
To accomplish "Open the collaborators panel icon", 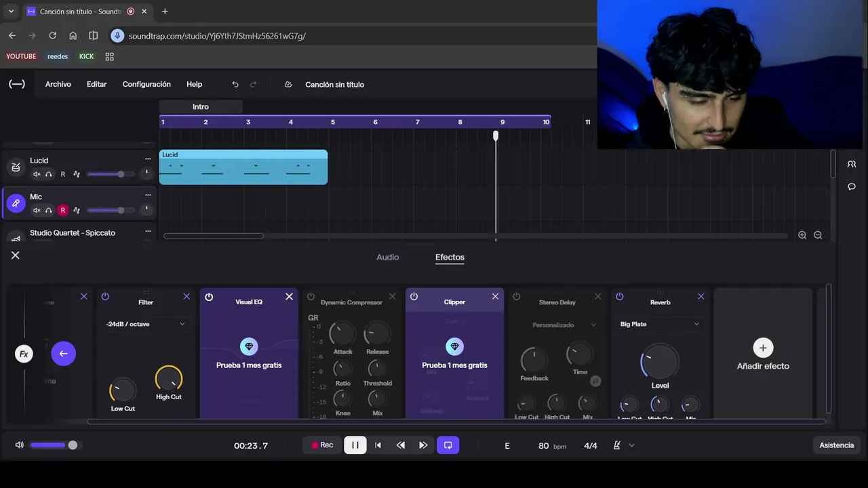I will 852,164.
